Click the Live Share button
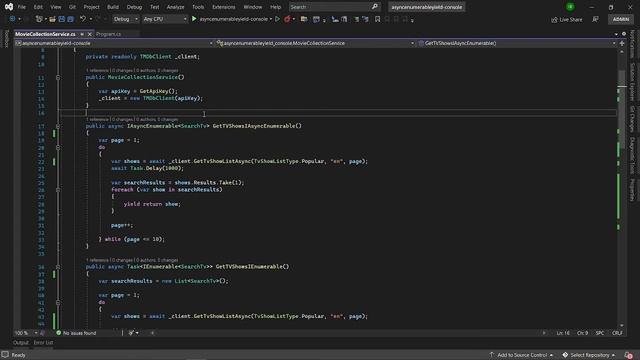Screen dimensions: 640x360 (x=567, y=19)
